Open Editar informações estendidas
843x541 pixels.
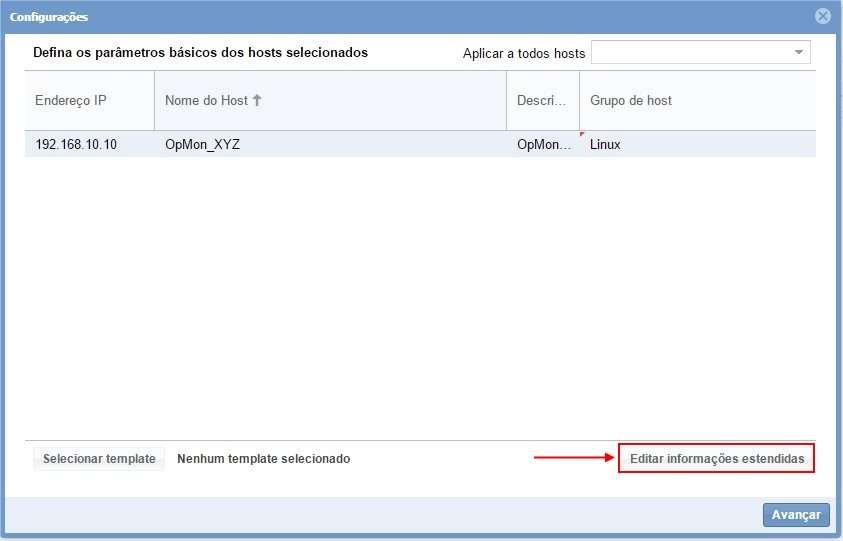(716, 458)
